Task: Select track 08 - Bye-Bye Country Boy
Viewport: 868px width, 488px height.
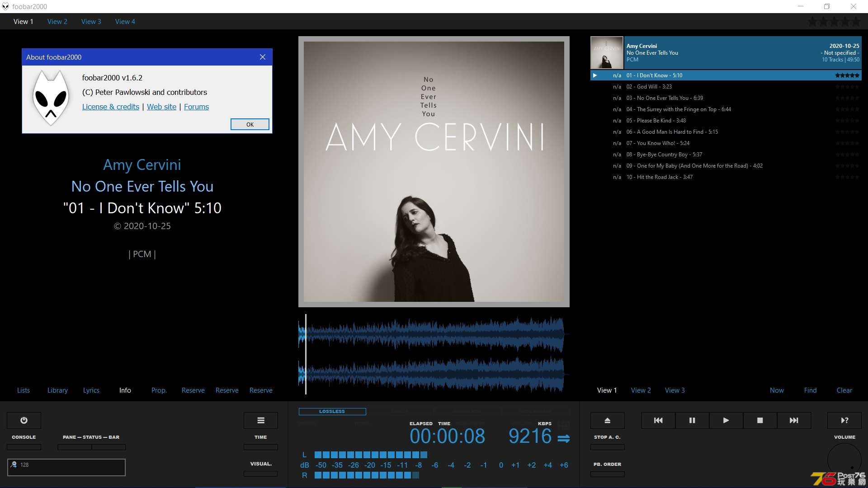Action: [x=726, y=155]
